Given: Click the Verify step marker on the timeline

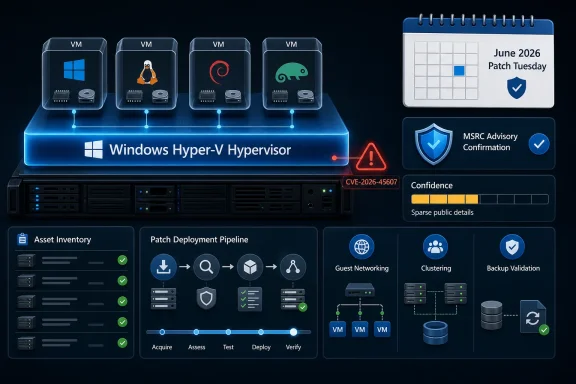Looking at the screenshot, I should point(293,332).
